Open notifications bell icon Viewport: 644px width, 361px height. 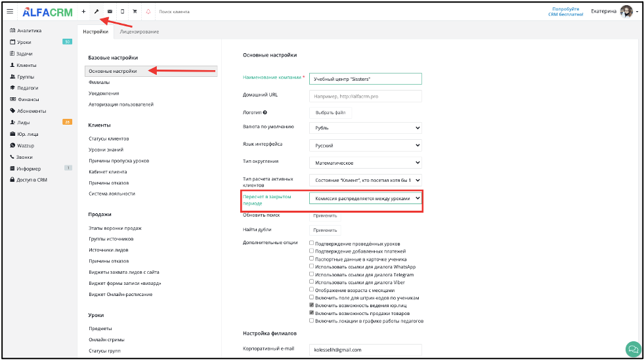click(148, 12)
